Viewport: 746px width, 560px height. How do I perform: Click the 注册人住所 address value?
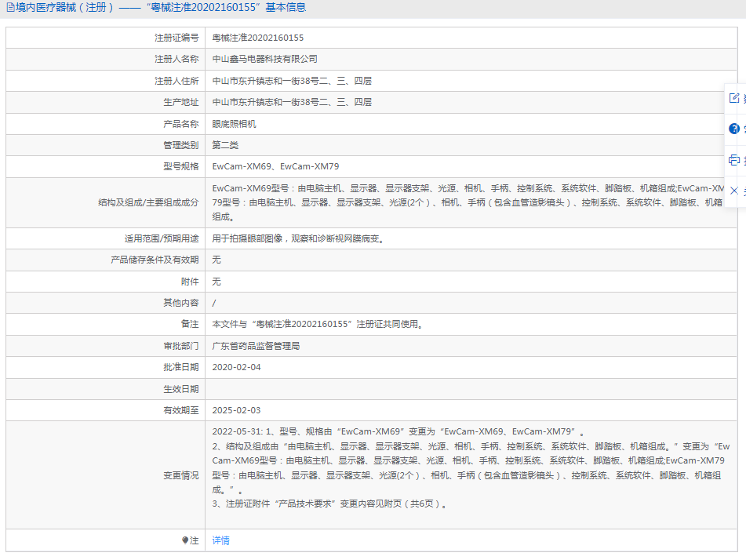coord(292,81)
